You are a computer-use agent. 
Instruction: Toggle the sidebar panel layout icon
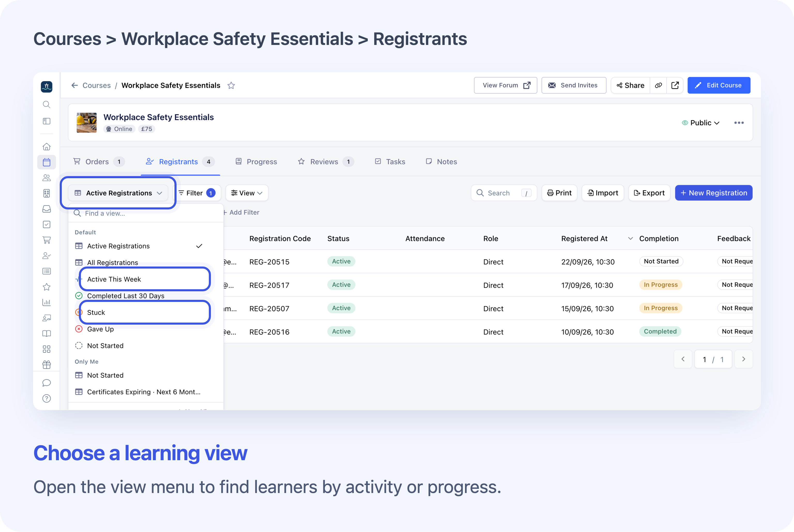[47, 121]
